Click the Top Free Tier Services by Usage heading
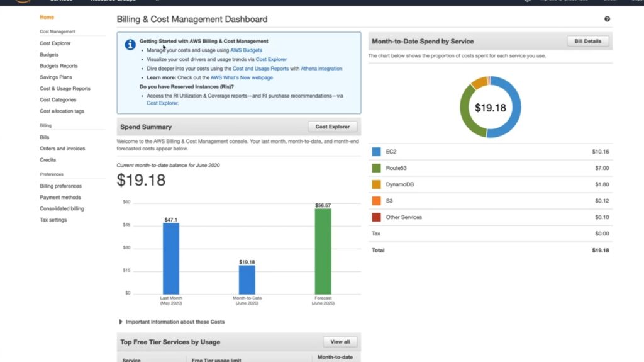 [170, 342]
